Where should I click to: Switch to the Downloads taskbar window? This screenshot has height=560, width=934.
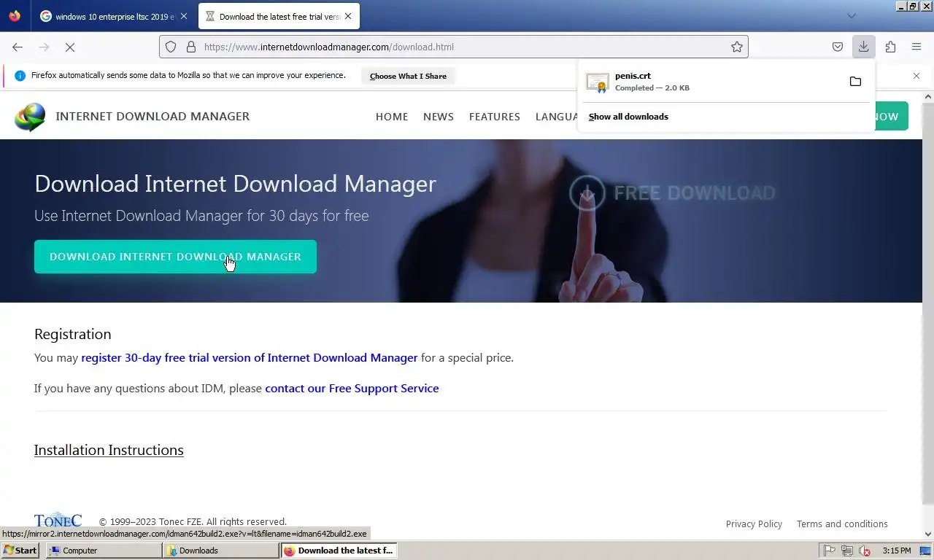[x=221, y=551]
